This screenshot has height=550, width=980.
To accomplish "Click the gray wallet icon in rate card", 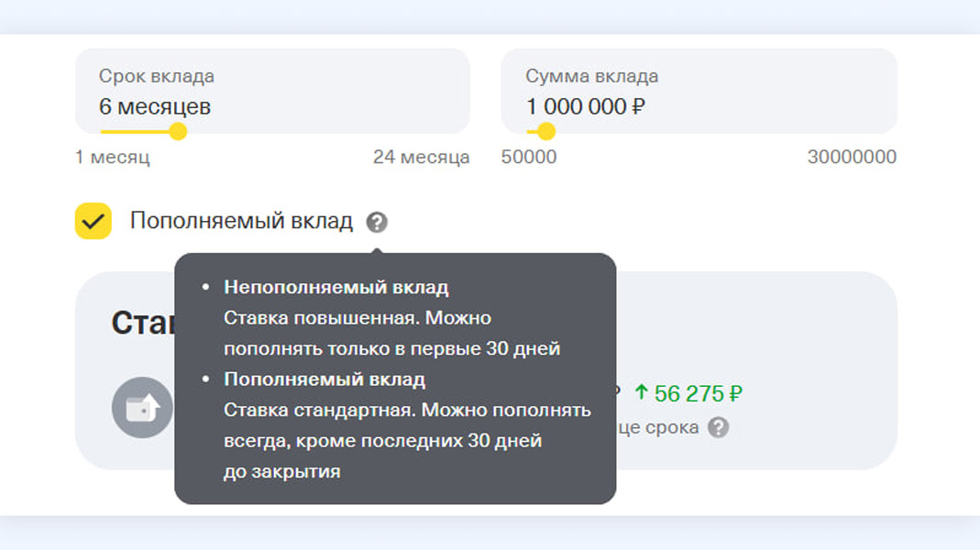I will [142, 407].
